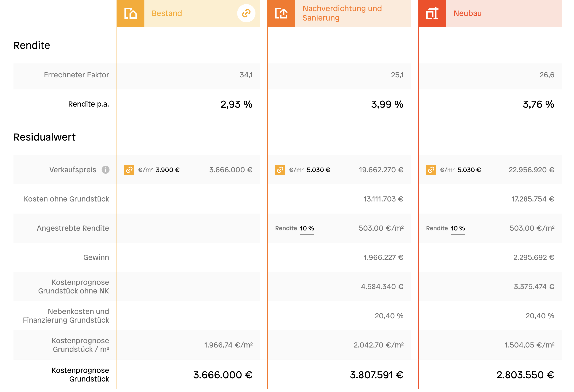Click the Neubau building crane icon
Image resolution: width=574 pixels, height=392 pixels.
click(432, 13)
